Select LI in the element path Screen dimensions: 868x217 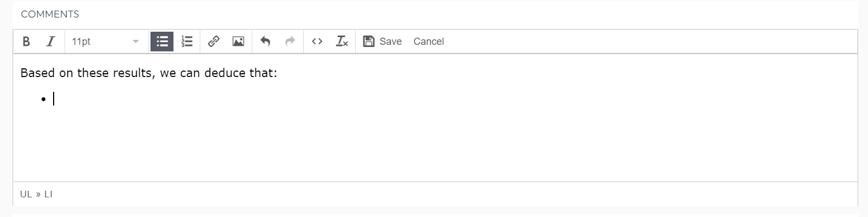(x=48, y=194)
